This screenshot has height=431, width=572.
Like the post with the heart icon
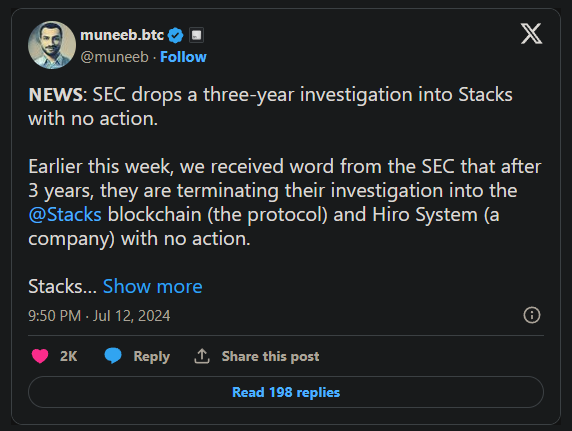pos(40,356)
